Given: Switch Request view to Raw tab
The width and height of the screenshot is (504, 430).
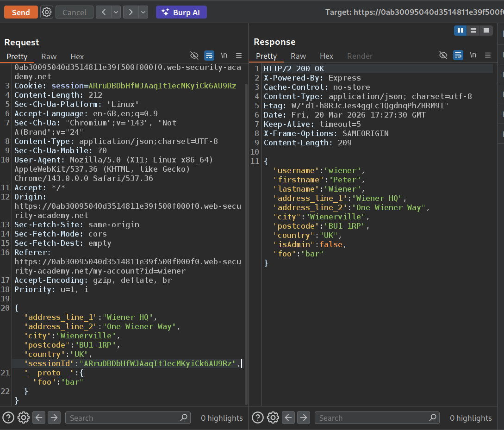Looking at the screenshot, I should coord(49,56).
